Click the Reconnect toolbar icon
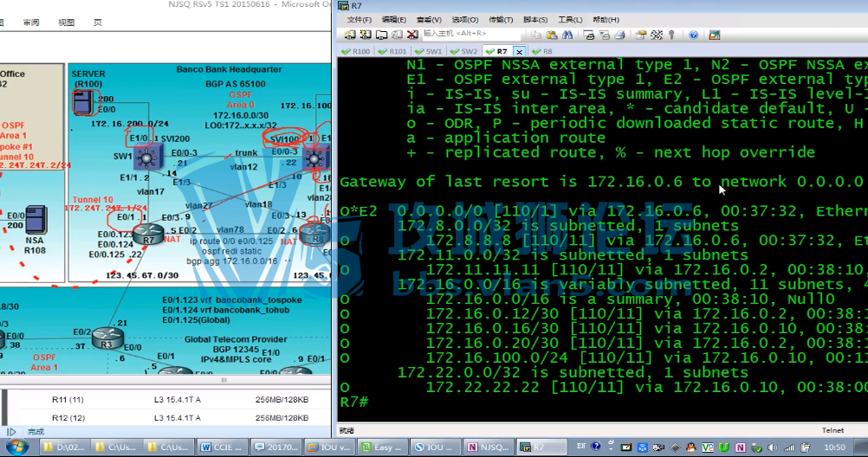This screenshot has width=868, height=457. (397, 35)
